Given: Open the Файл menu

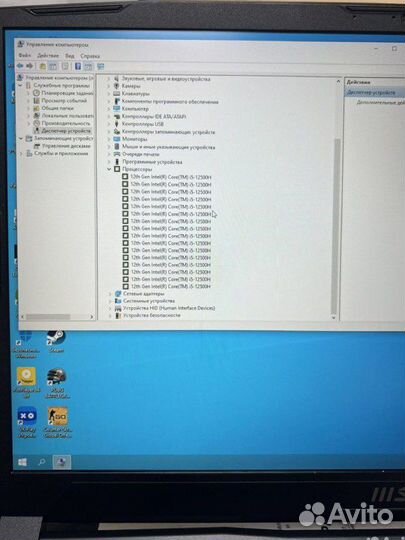Looking at the screenshot, I should coord(24,55).
